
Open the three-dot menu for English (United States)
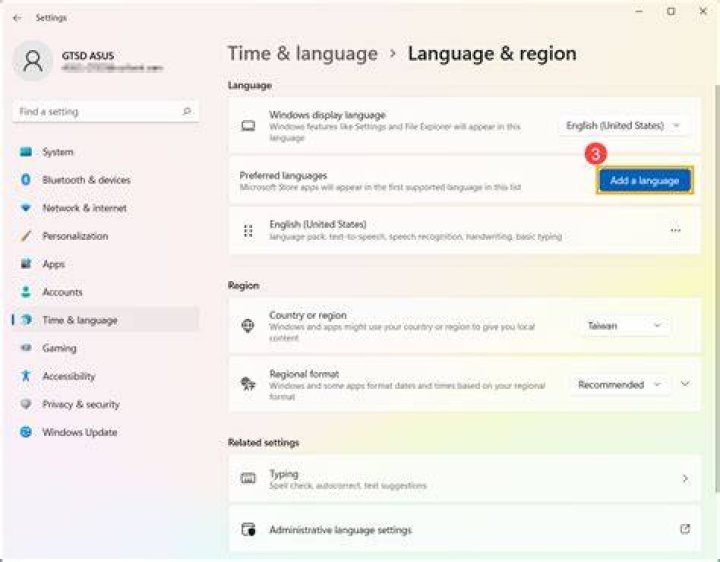coord(675,230)
